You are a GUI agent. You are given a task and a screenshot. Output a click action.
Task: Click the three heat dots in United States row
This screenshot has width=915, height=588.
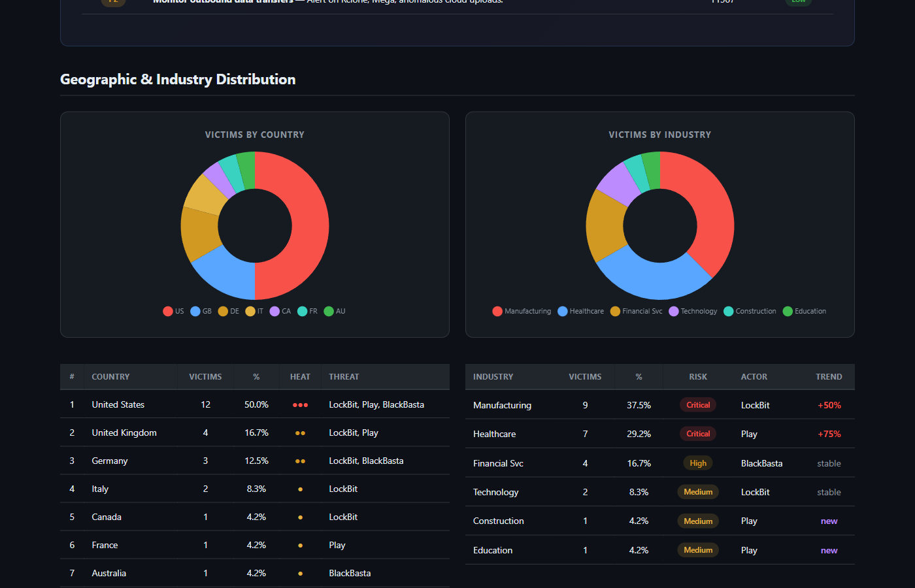(300, 405)
